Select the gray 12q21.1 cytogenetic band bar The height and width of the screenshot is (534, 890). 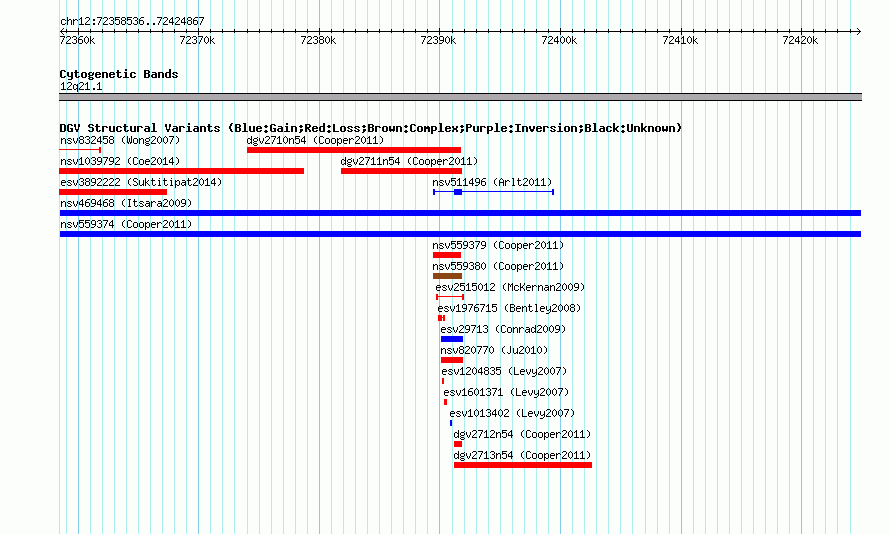460,97
